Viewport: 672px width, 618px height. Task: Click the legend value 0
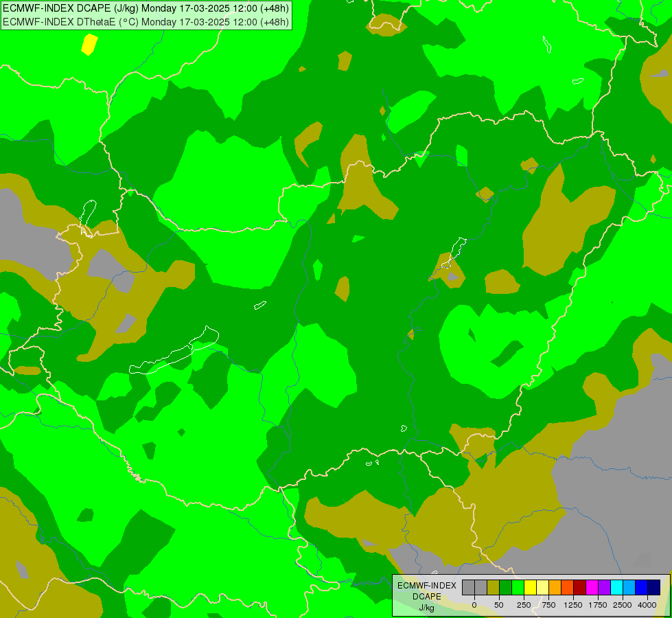click(x=474, y=605)
